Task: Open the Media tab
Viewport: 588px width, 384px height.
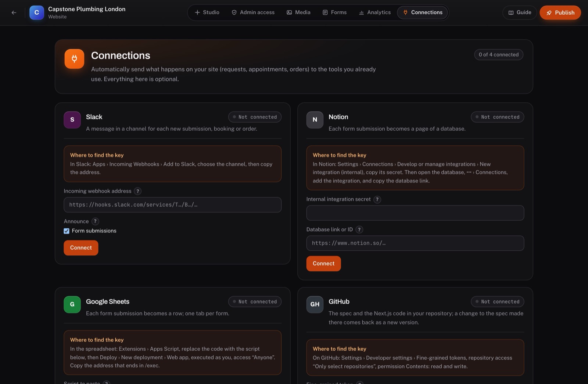Action: click(298, 12)
